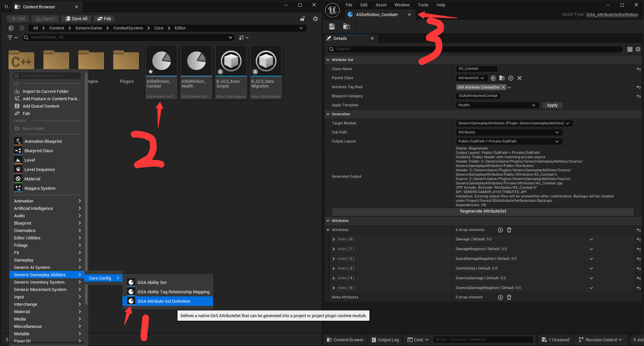Viewport: 644px width, 346px height.
Task: Close the Details panel tab
Action: click(x=373, y=39)
